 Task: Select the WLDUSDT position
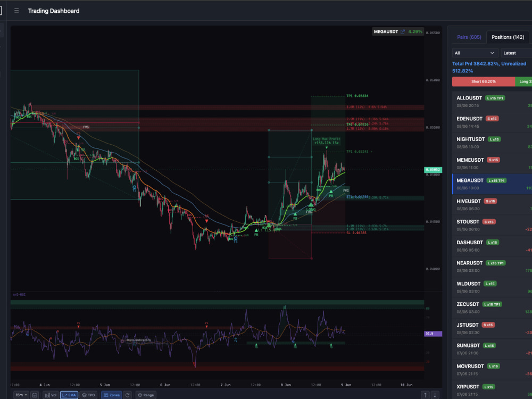pyautogui.click(x=492, y=287)
